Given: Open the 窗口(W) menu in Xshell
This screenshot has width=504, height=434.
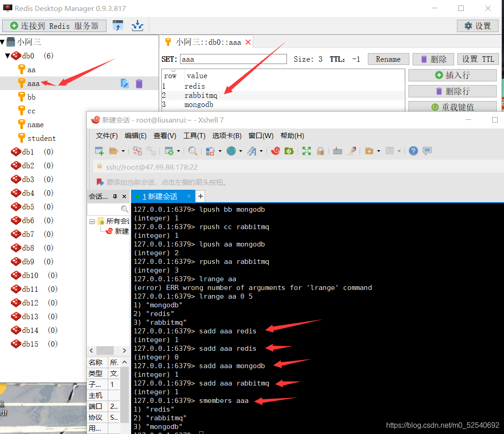Looking at the screenshot, I should click(x=260, y=136).
